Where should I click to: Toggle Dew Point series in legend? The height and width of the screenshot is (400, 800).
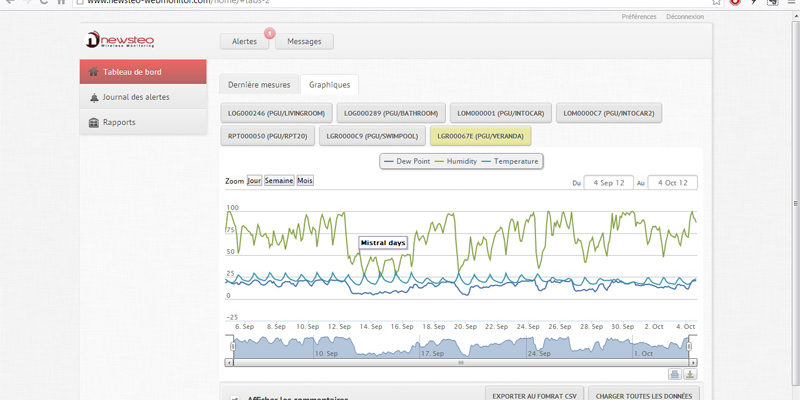point(407,161)
